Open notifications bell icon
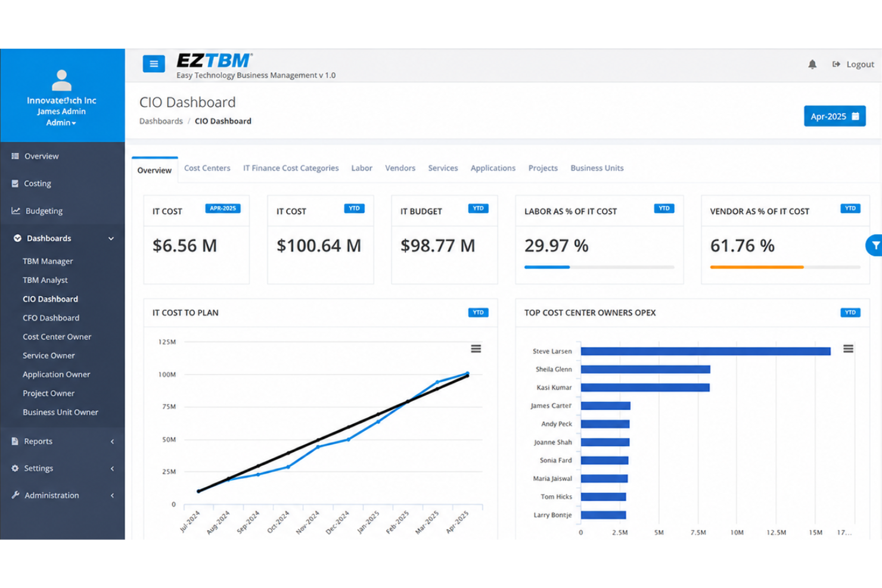 point(812,64)
